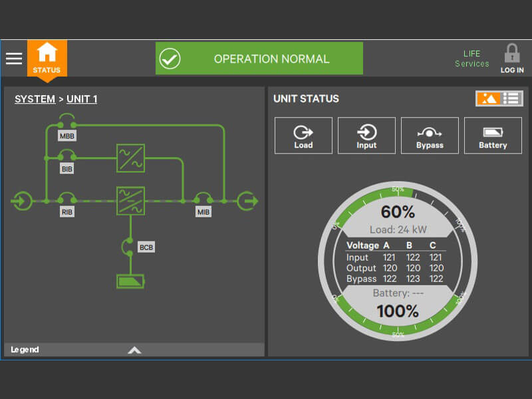The width and height of the screenshot is (532, 399).
Task: Select the battery icon in the diagram
Action: coord(130,281)
